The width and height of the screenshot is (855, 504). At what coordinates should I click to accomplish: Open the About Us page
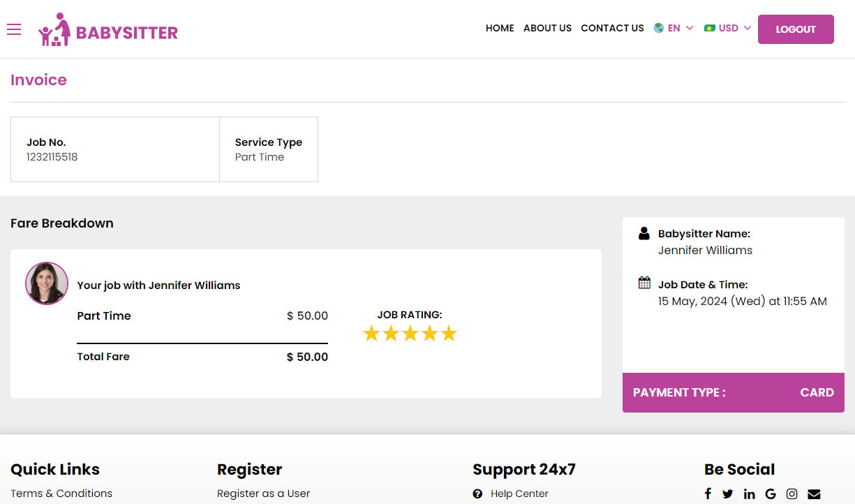pyautogui.click(x=547, y=28)
